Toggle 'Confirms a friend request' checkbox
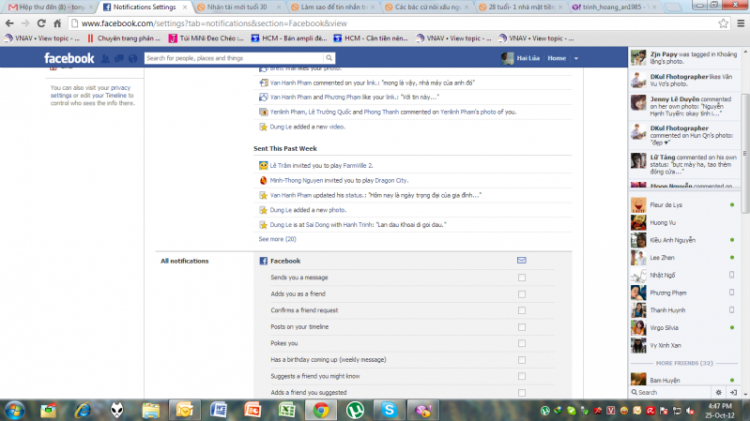This screenshot has height=421, width=750. click(522, 310)
